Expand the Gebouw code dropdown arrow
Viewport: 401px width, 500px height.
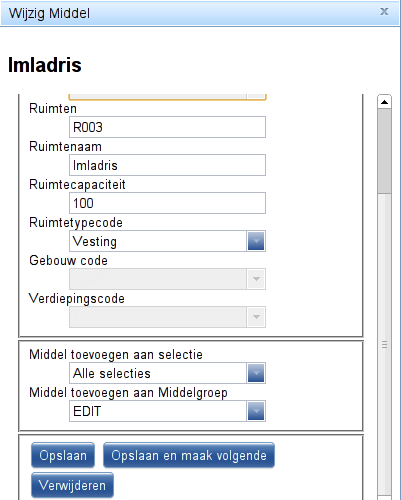256,279
